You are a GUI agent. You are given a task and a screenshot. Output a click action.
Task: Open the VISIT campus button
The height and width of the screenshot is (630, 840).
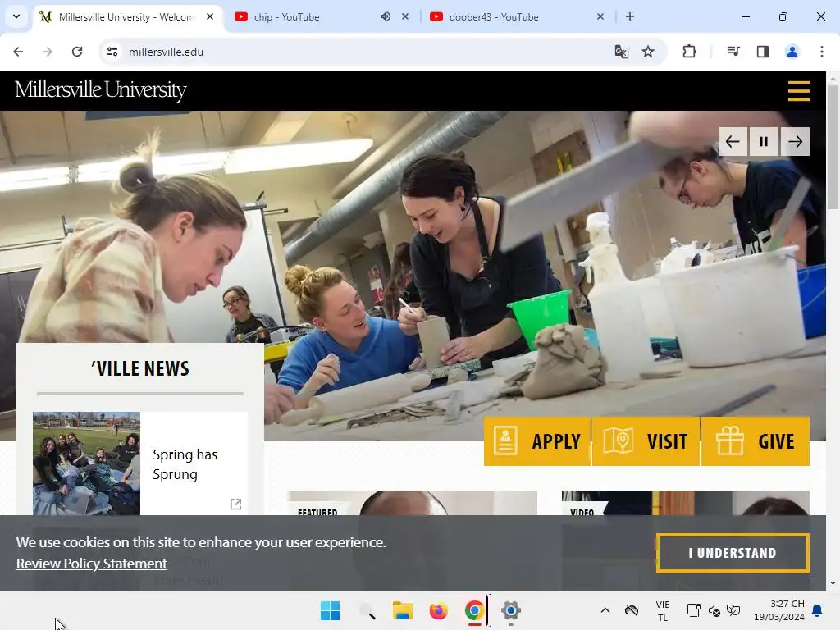tap(646, 441)
